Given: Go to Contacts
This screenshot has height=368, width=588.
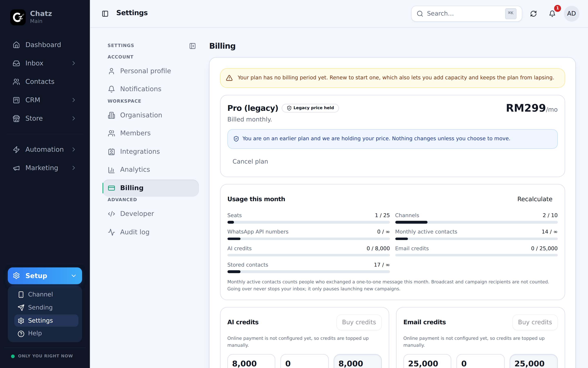Looking at the screenshot, I should click(x=45, y=82).
